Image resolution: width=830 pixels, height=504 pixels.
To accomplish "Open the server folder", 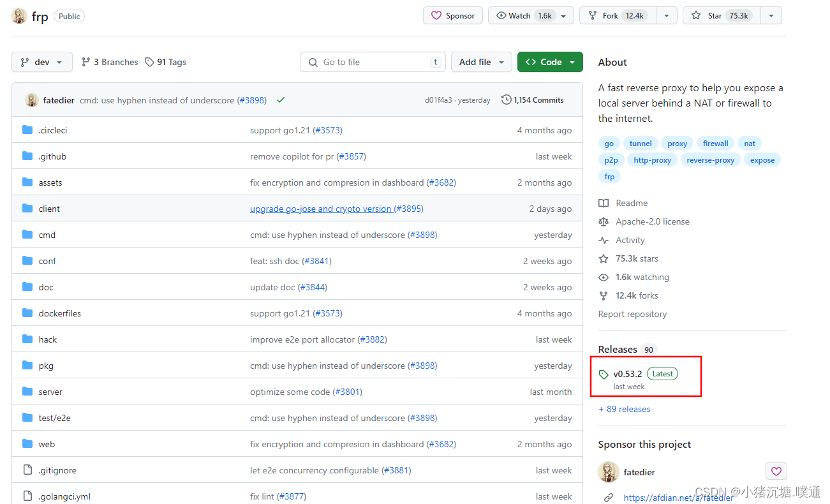I will (50, 392).
